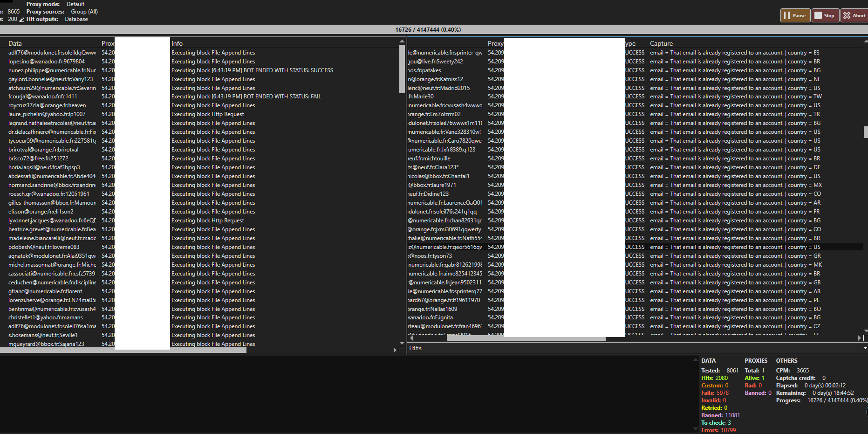Click the bots list horizontal scrollbar thumb
Viewport: 868px width, 434px height.
tap(123, 350)
